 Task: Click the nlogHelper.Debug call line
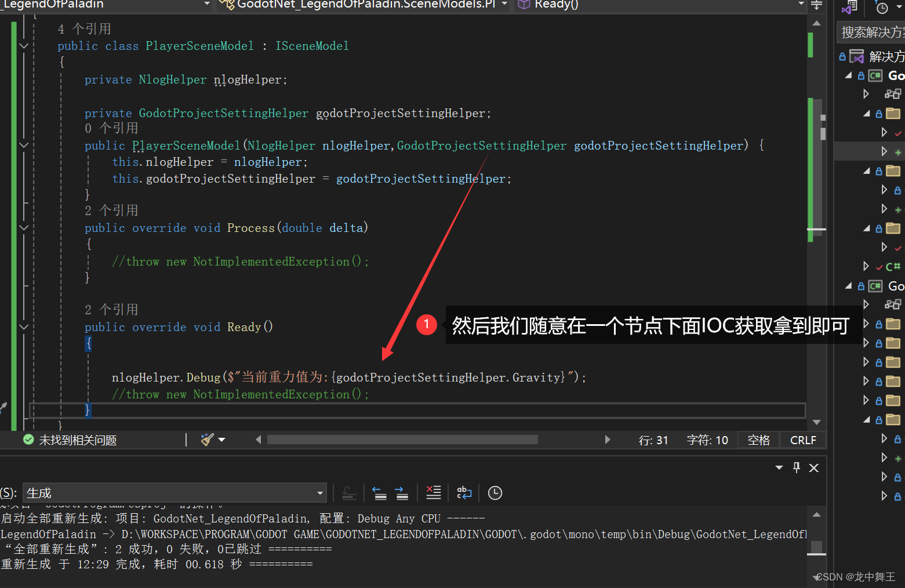click(x=349, y=378)
